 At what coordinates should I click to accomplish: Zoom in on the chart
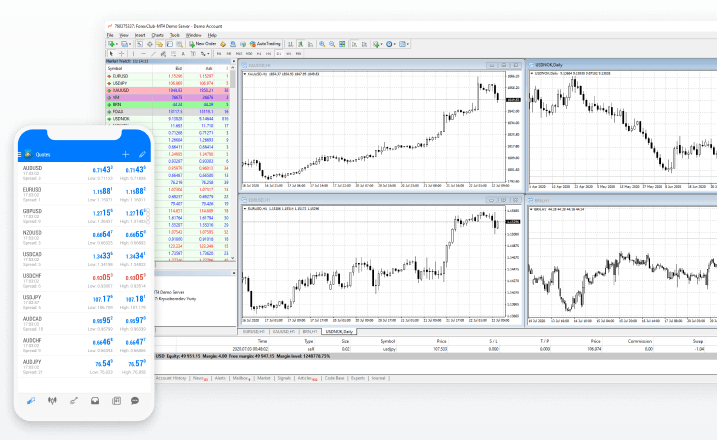coord(322,44)
